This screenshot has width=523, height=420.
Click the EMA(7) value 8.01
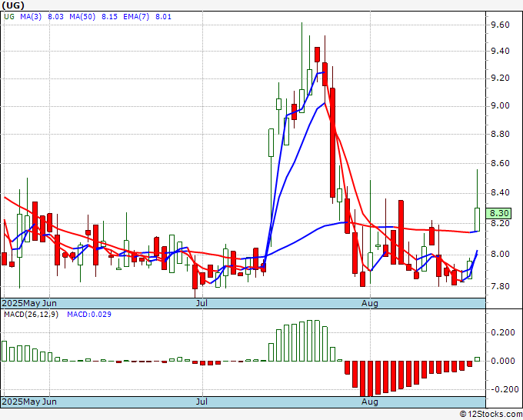click(163, 17)
